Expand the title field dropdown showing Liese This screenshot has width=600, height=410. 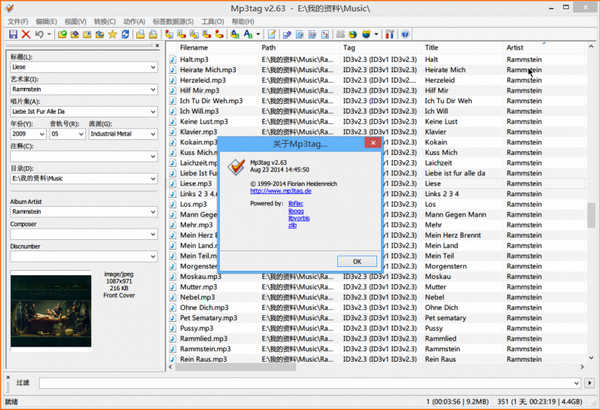tap(153, 67)
